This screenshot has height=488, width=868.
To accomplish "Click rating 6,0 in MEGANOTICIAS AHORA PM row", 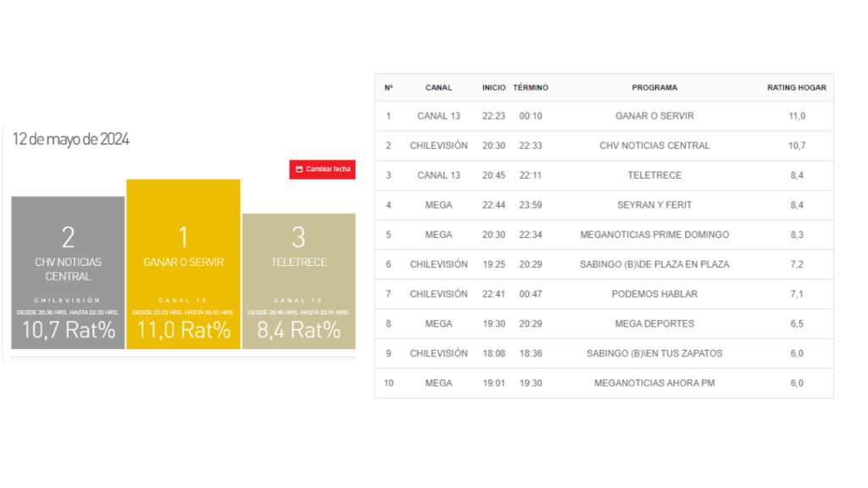I will tap(797, 383).
